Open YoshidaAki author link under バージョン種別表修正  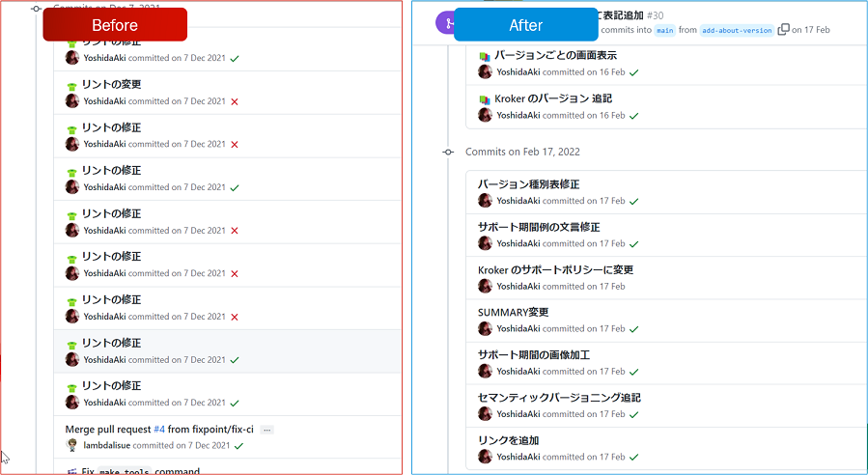point(518,201)
